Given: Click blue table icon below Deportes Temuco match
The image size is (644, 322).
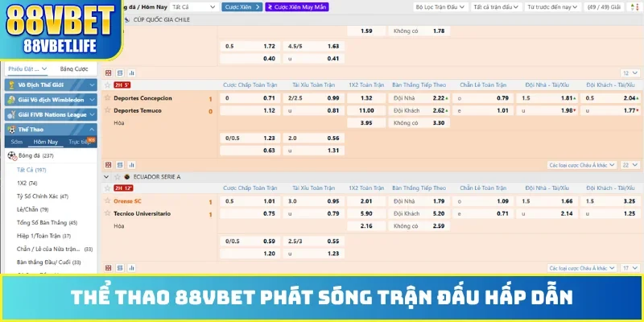Looking at the screenshot, I should 120,165.
